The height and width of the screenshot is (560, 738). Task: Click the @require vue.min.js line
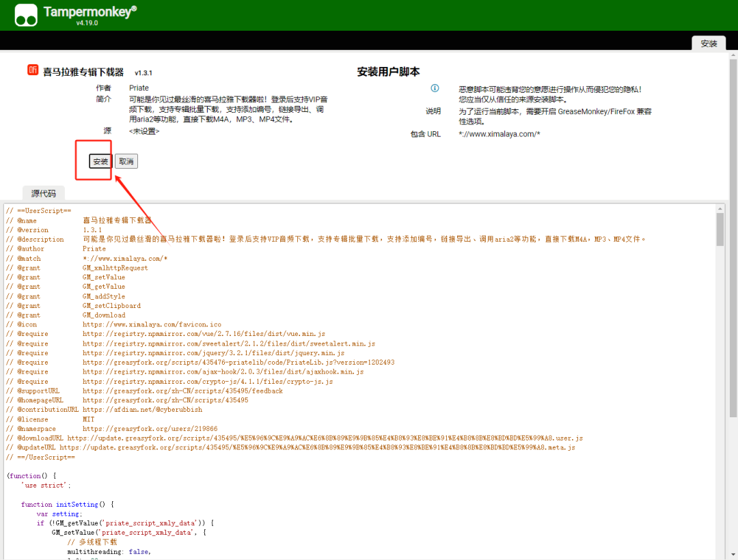click(165, 334)
